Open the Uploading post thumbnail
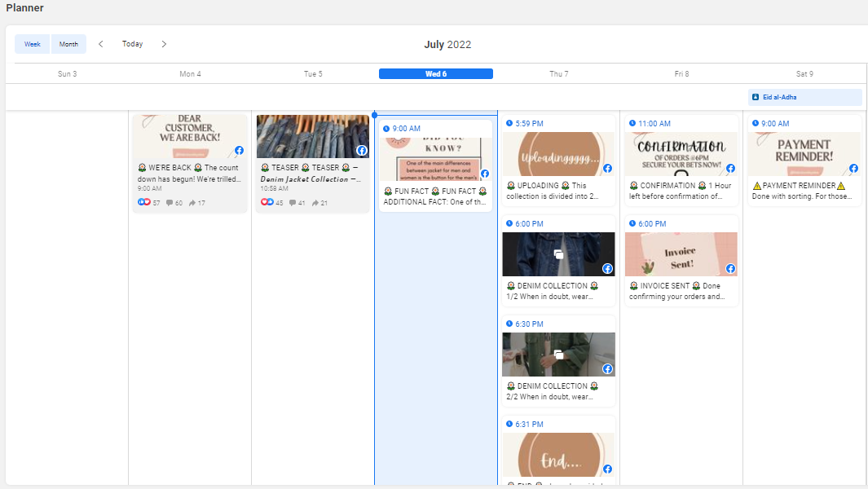The width and height of the screenshot is (868, 489). [558, 154]
